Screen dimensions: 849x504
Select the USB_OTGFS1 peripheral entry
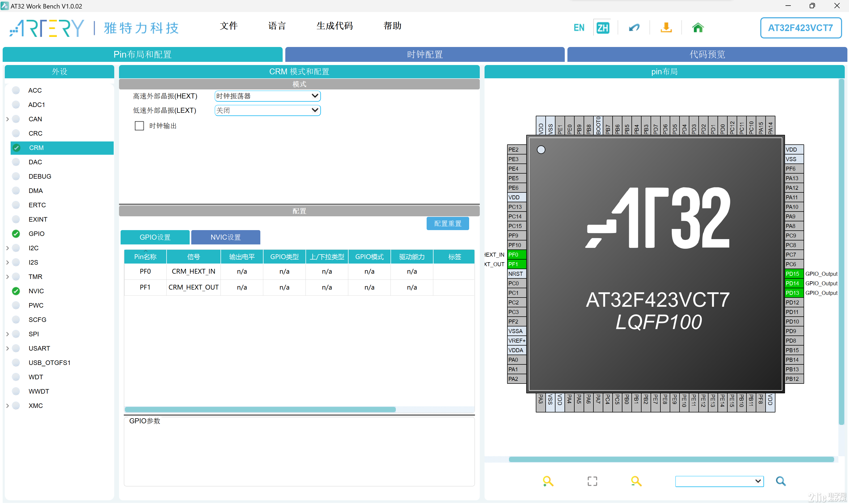49,363
